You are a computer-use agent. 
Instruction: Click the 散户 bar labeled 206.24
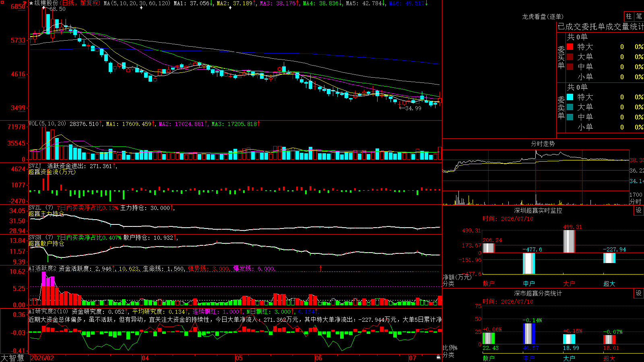pyautogui.click(x=489, y=248)
